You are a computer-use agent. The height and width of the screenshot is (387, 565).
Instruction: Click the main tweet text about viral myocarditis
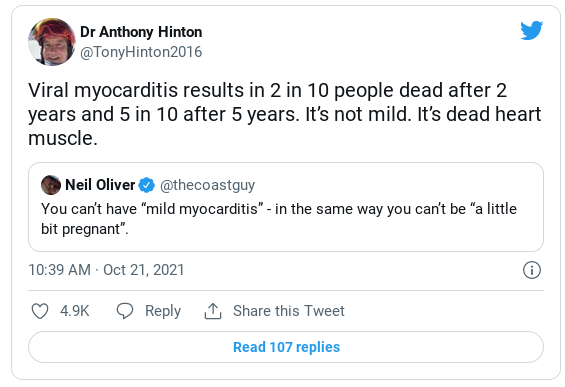point(285,114)
